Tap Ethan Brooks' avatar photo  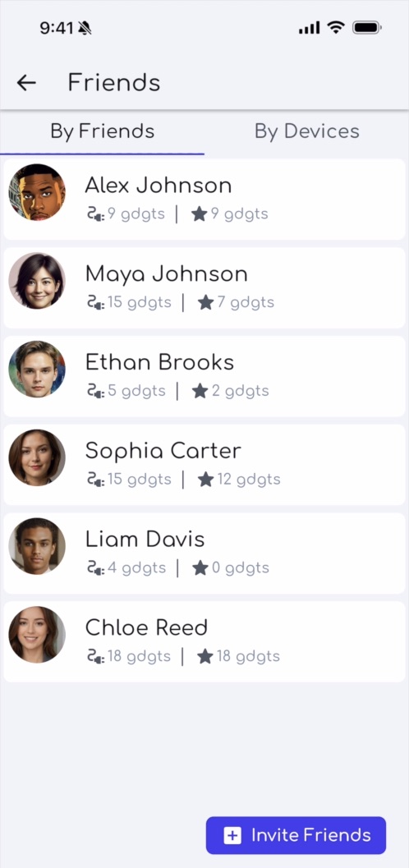pos(37,369)
